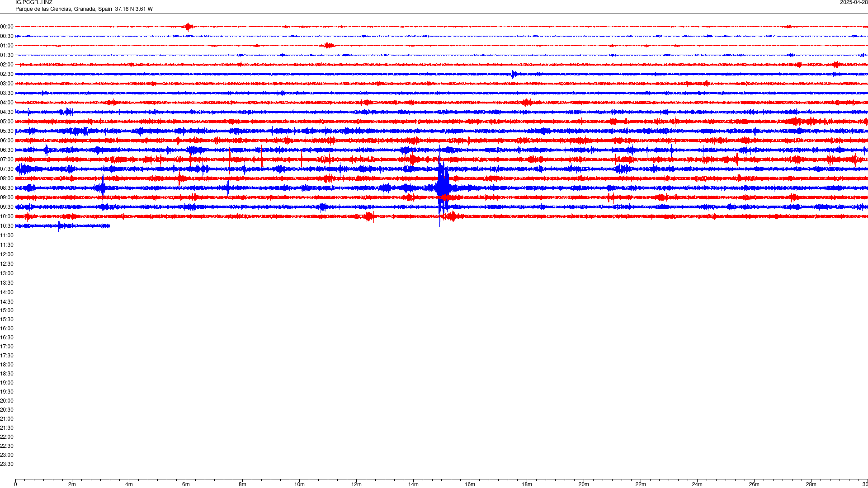This screenshot has height=488, width=868.
Task: Click the 01:00 time label
Action: click(7, 46)
